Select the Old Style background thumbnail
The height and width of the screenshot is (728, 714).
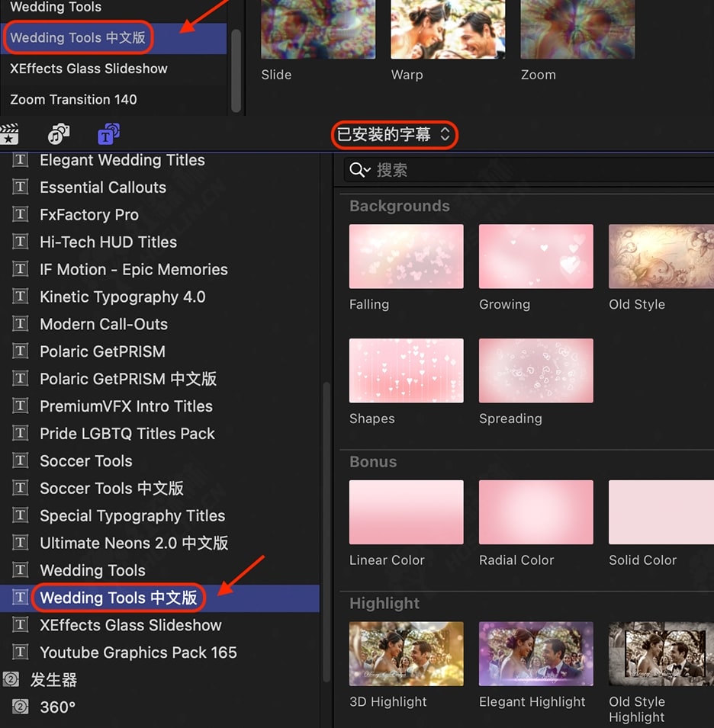[661, 256]
